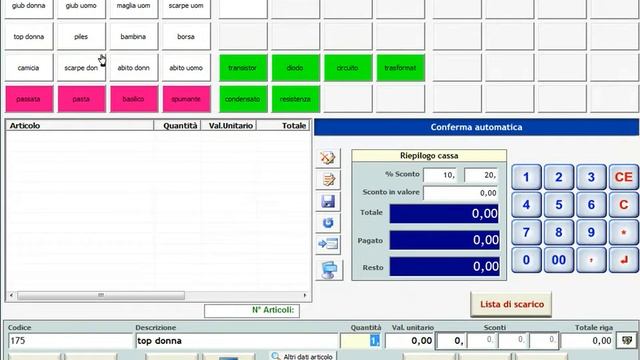Screen dimensions: 640x360
Task: Select the green resistenza button
Action: 296,99
